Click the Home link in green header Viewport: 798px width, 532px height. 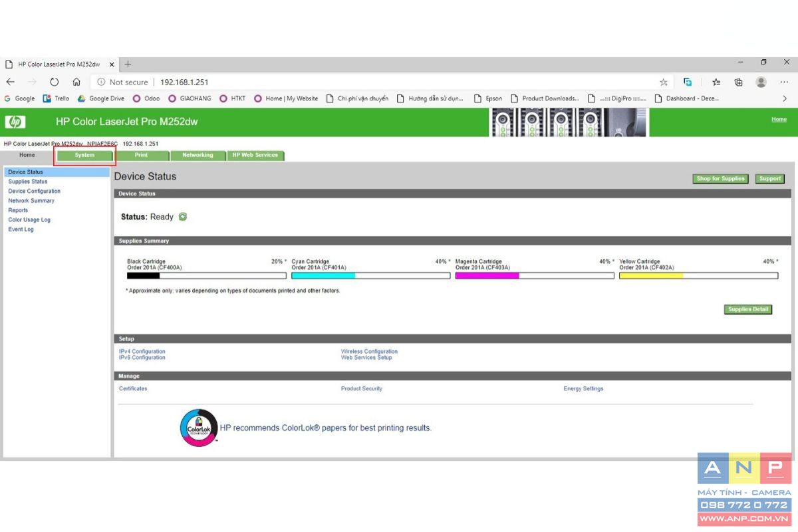click(x=779, y=120)
